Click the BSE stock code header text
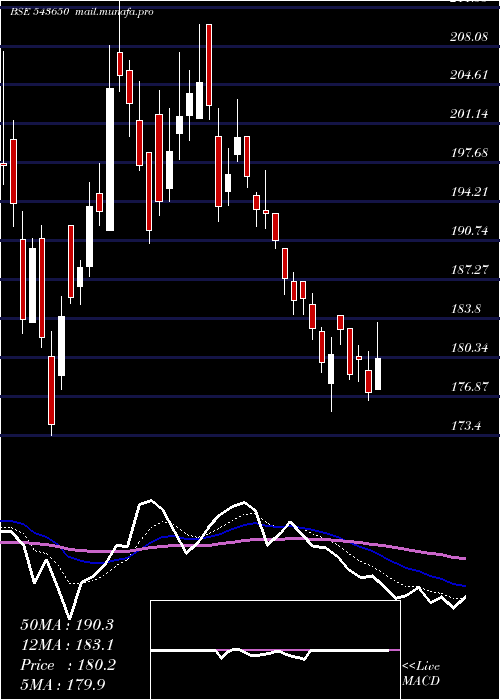 [x=39, y=12]
